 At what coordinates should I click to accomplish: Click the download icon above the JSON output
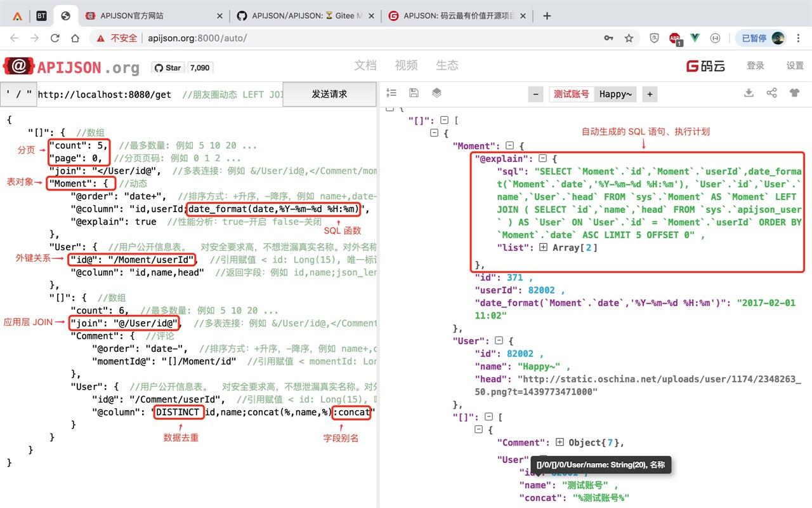tap(749, 93)
